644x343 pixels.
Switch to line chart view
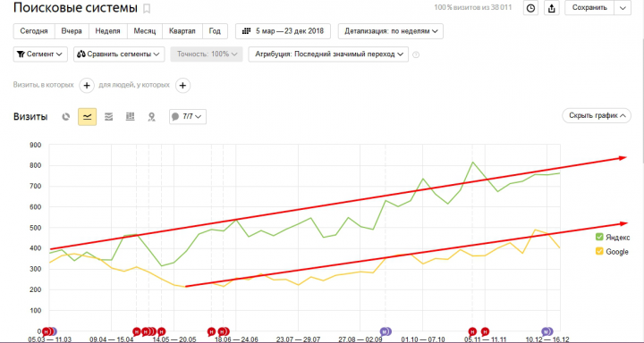click(x=87, y=117)
